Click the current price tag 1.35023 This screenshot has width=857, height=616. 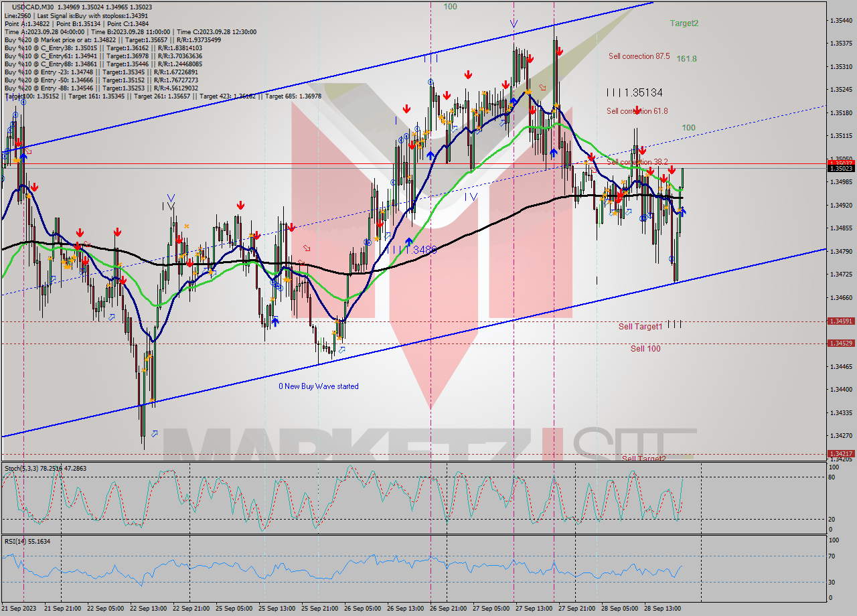point(841,169)
